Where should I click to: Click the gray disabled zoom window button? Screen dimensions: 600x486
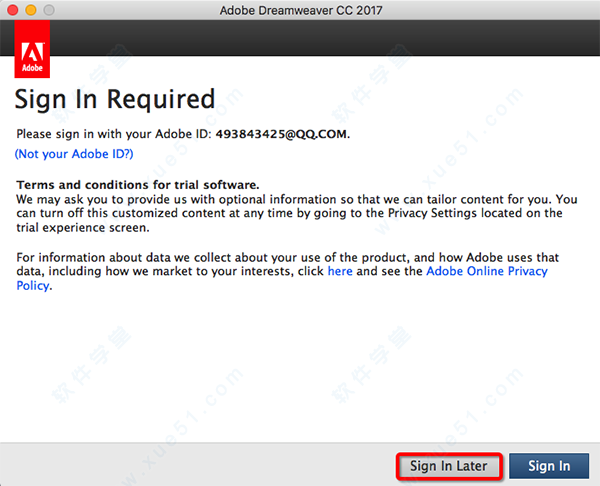pyautogui.click(x=49, y=10)
